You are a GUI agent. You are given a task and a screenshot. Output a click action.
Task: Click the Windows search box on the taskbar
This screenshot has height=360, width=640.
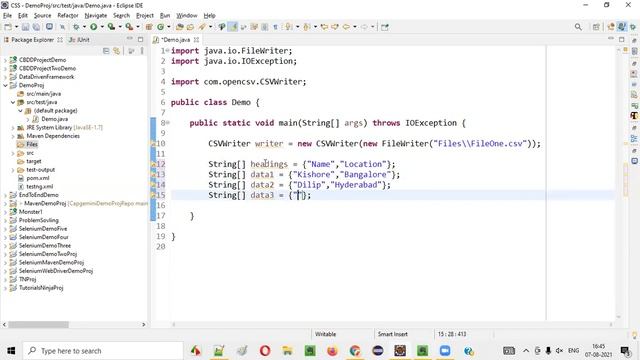click(102, 351)
